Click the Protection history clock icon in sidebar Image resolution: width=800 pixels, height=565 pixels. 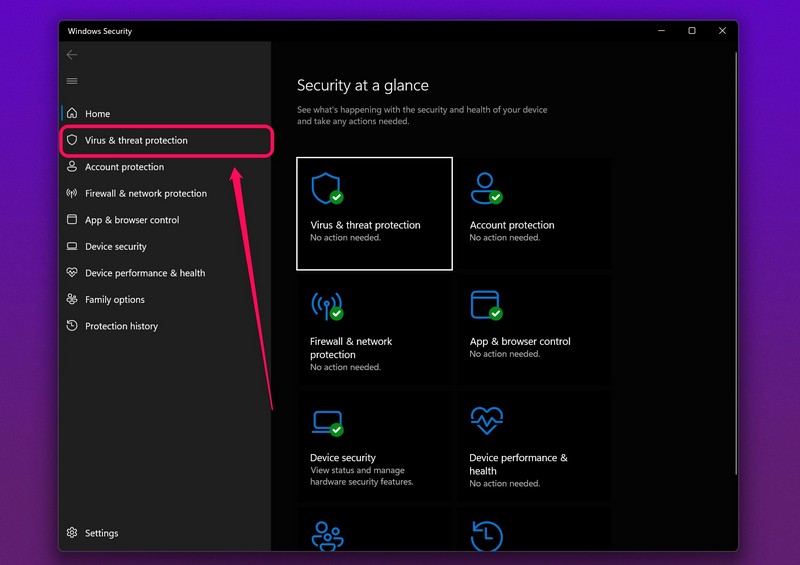point(72,326)
